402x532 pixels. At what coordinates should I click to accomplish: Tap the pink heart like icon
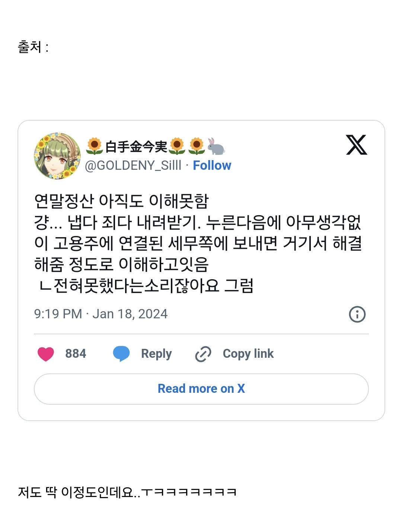tap(46, 354)
